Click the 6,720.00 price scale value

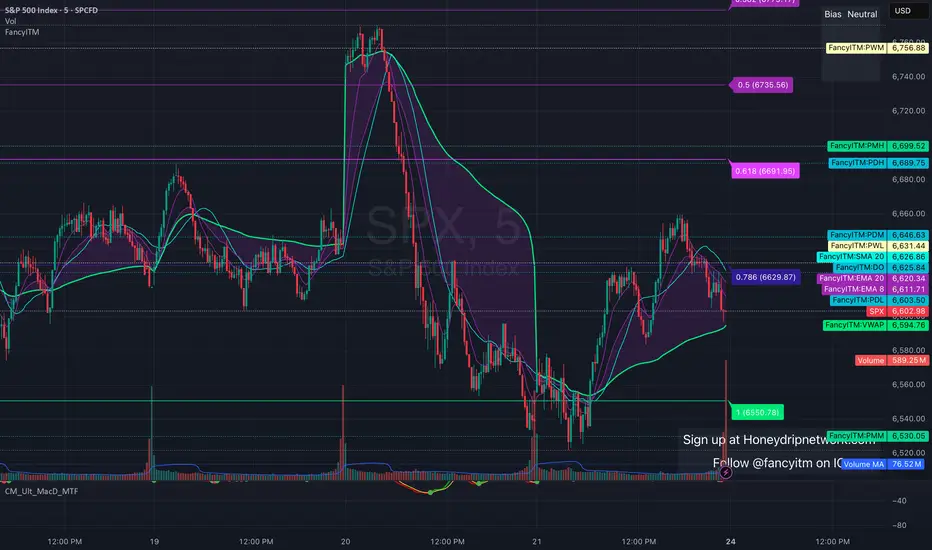point(908,111)
